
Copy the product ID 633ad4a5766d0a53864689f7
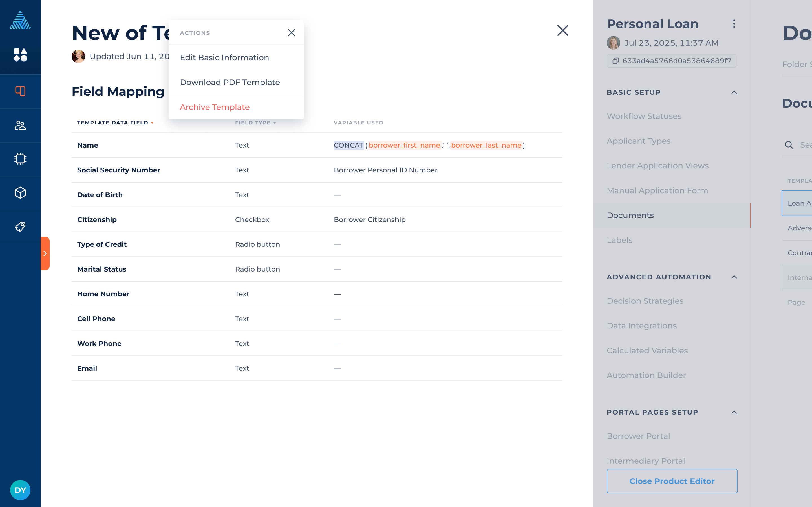pyautogui.click(x=671, y=61)
